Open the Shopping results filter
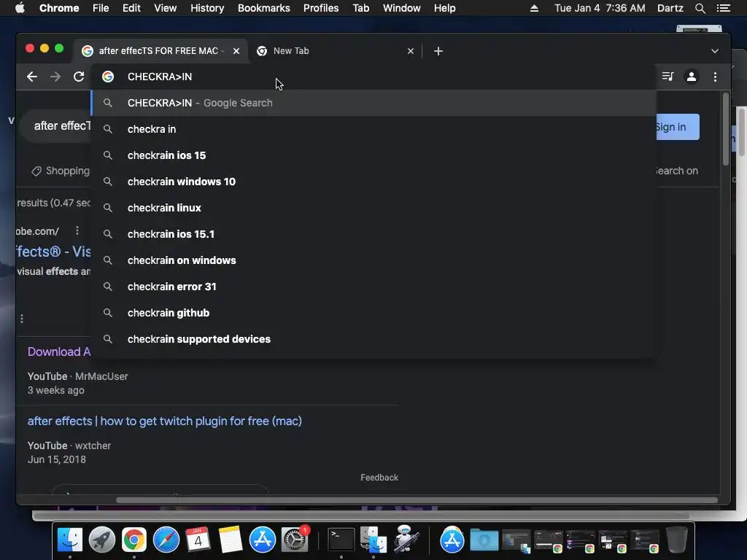 (x=61, y=171)
